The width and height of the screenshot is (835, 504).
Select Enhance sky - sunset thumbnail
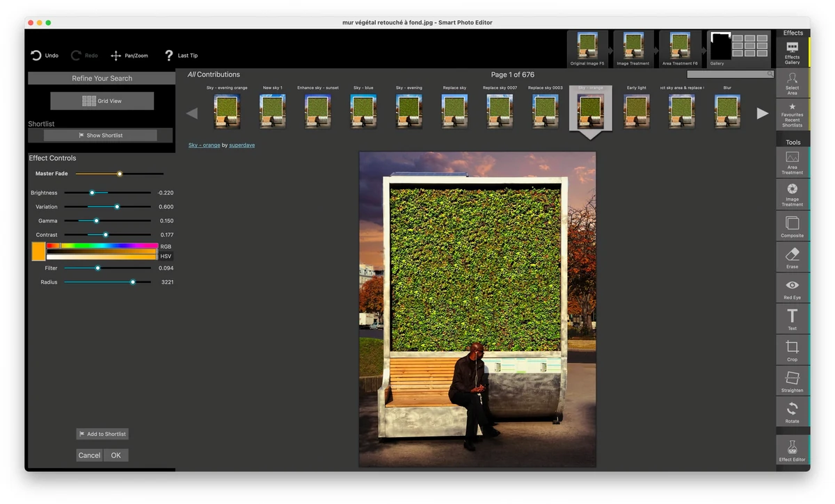[318, 111]
